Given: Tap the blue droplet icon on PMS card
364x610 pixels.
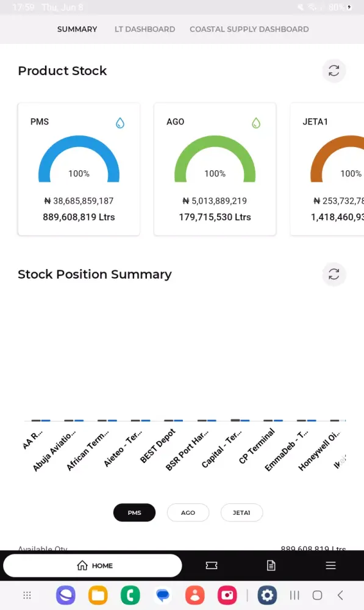Looking at the screenshot, I should pyautogui.click(x=120, y=123).
